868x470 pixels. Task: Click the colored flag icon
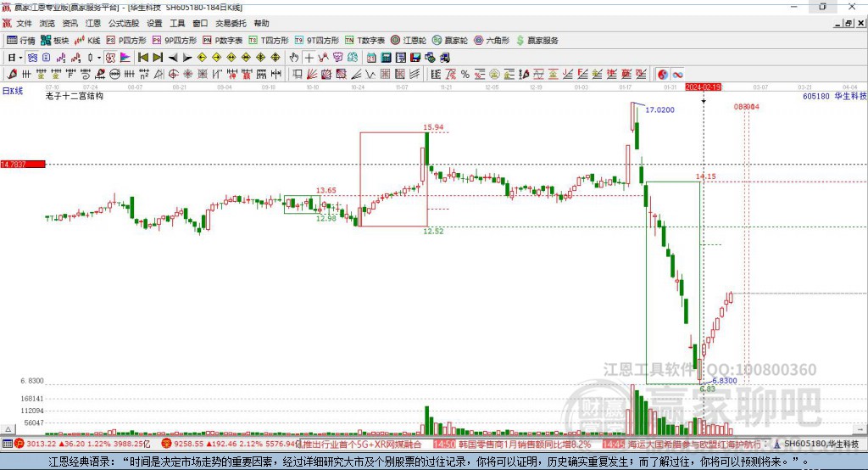pos(125,58)
